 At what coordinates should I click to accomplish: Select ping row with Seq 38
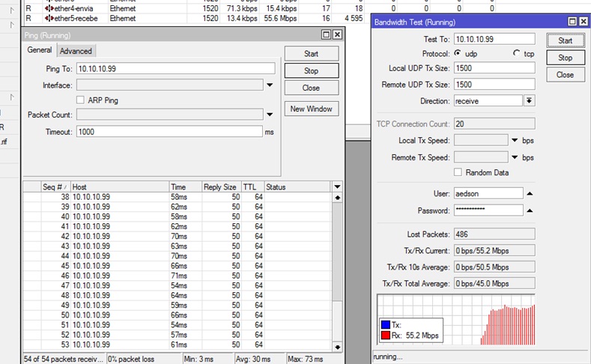click(177, 197)
